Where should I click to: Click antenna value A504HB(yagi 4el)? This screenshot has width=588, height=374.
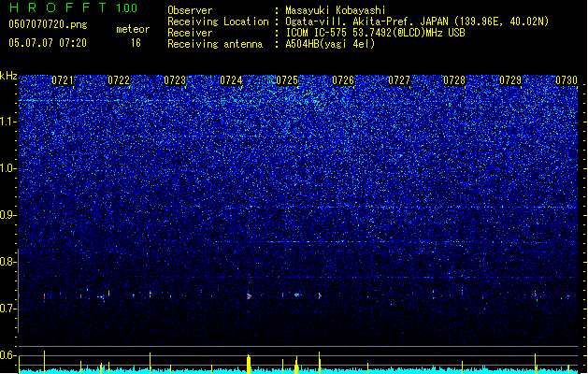click(330, 44)
